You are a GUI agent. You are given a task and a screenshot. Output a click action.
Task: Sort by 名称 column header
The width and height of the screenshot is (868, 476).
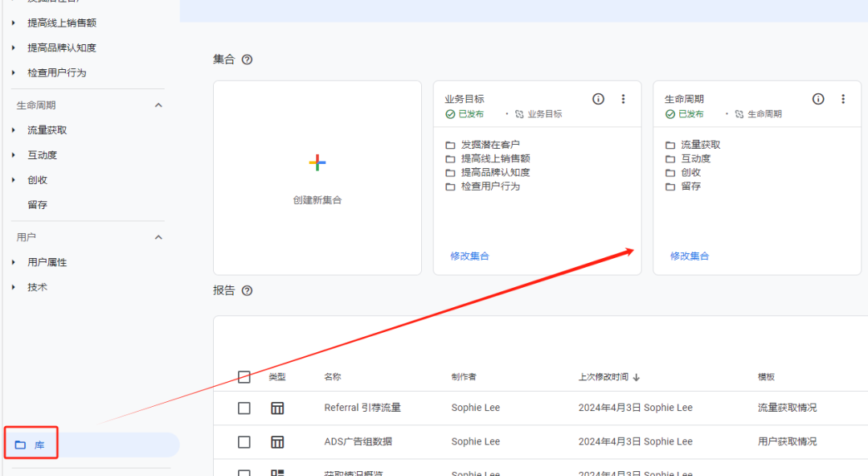tap(333, 377)
